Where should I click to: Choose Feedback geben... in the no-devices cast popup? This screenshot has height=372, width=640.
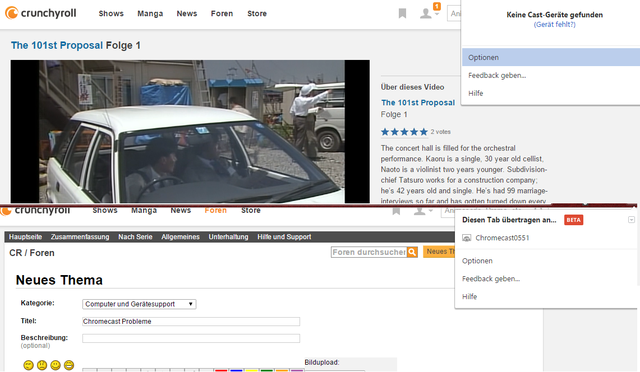pyautogui.click(x=497, y=75)
